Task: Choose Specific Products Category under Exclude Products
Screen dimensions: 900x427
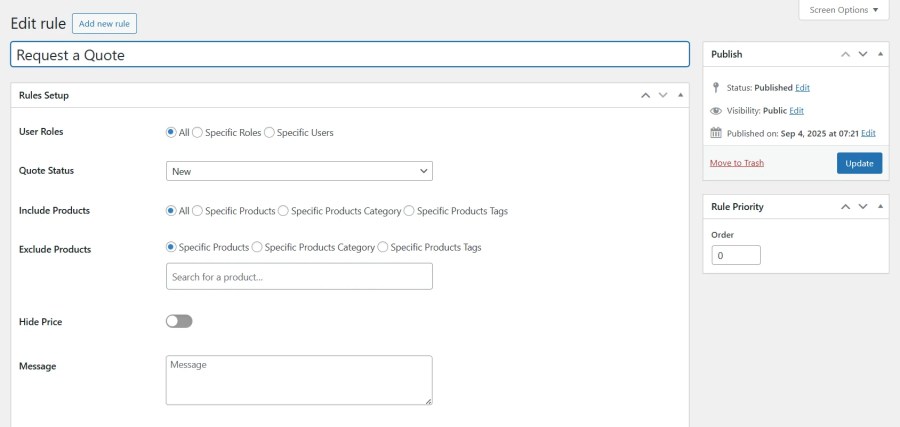Action: [257, 247]
